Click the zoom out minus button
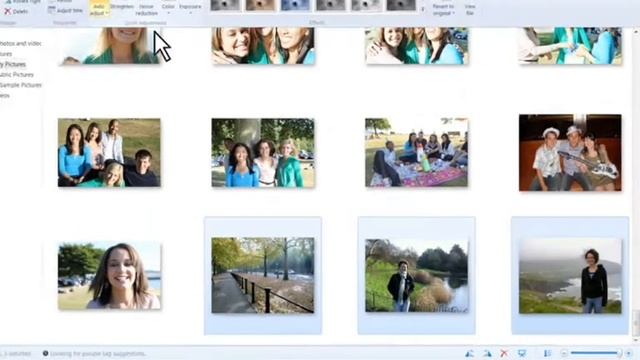Viewport: 640px width, 360px height. point(564,353)
